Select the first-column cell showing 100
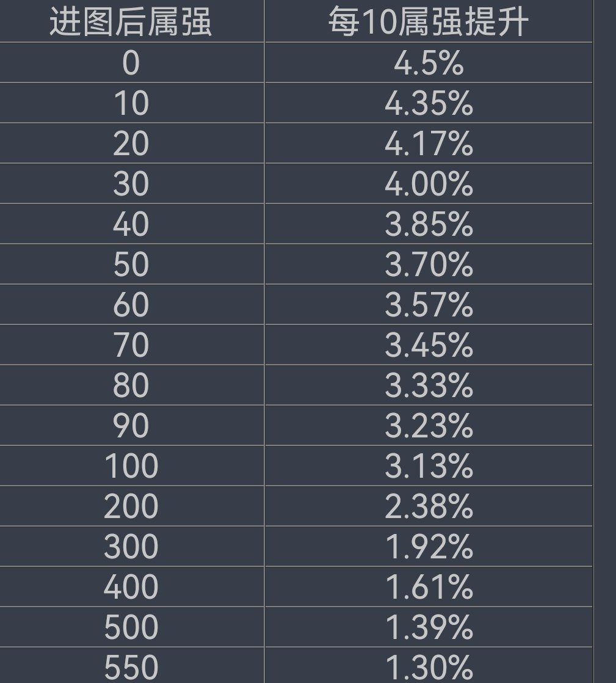Screen dimensions: 616x683 click(x=131, y=466)
